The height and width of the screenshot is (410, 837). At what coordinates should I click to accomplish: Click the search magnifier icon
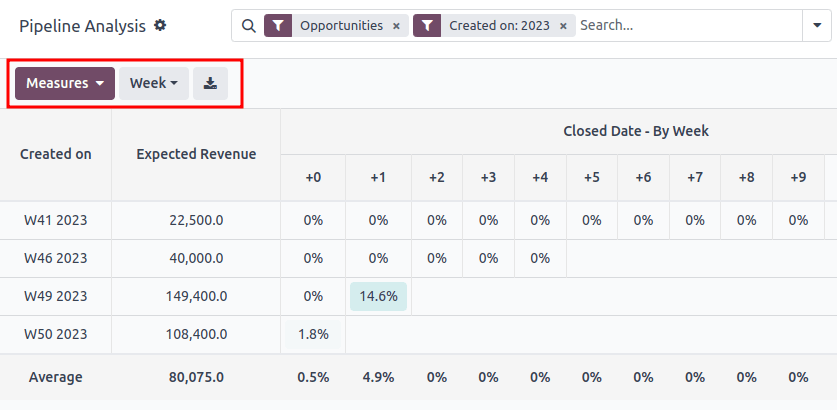[x=249, y=26]
